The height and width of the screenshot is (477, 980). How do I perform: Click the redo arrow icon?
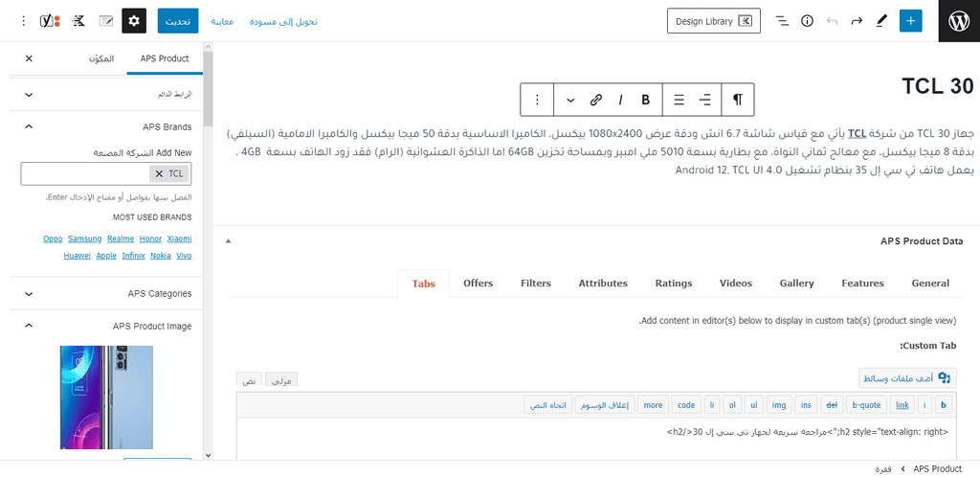point(857,21)
